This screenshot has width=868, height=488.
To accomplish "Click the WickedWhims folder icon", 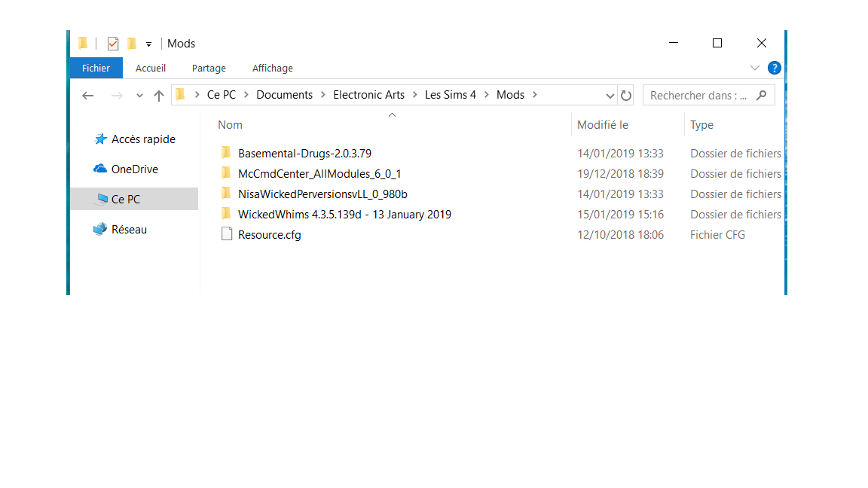I will (x=226, y=214).
